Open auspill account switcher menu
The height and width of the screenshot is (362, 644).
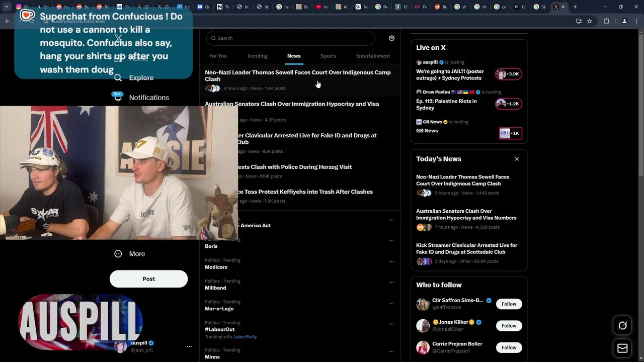189,346
